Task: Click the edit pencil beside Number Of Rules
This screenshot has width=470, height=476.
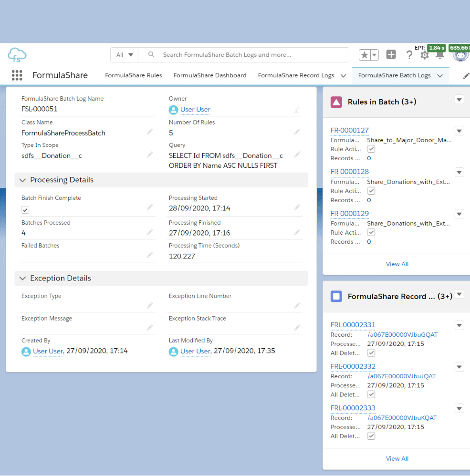Action: click(x=297, y=132)
